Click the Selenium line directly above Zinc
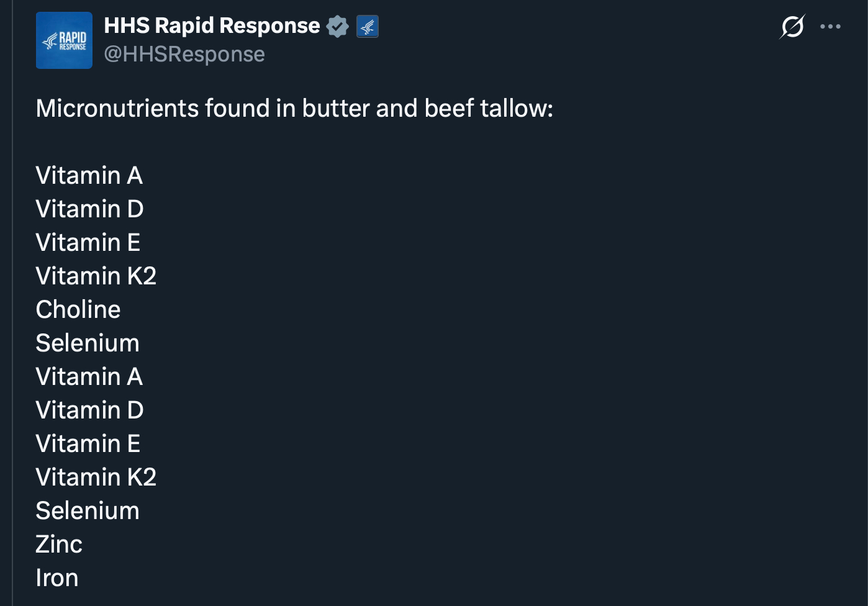868x606 pixels. [x=88, y=510]
